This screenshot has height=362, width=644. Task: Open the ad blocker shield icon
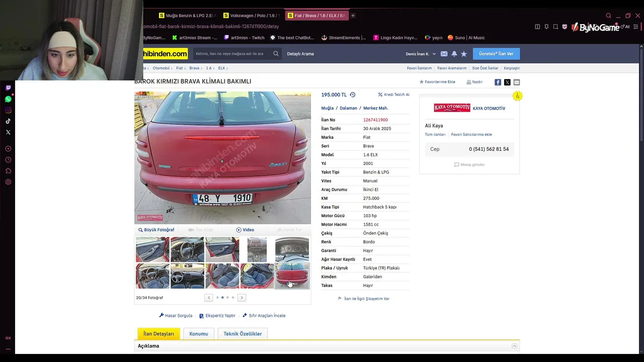[x=565, y=27]
